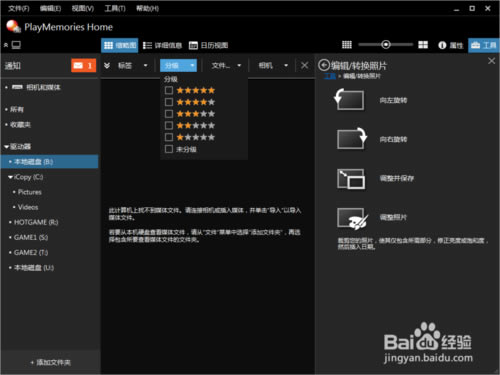Click the resize and save text label
500x375 pixels.
tap(397, 178)
